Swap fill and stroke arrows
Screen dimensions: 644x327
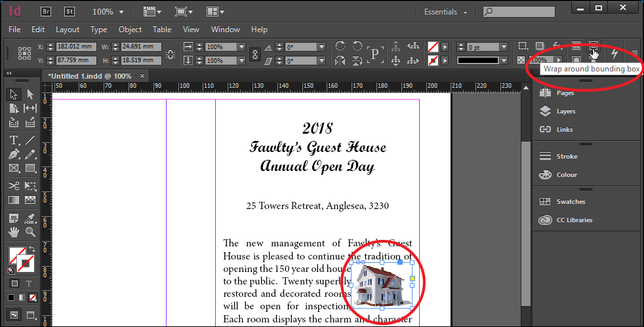31,249
